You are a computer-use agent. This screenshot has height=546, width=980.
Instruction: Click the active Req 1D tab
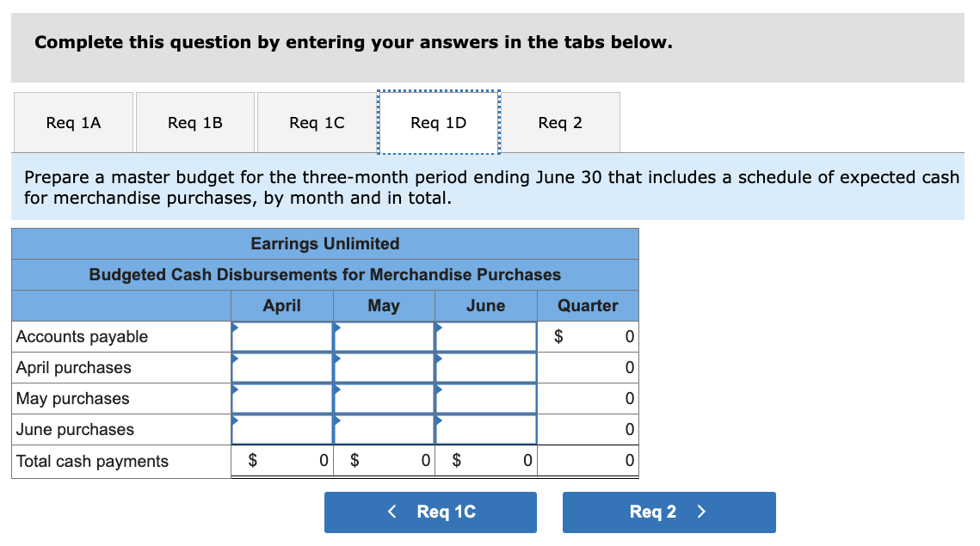pos(438,123)
